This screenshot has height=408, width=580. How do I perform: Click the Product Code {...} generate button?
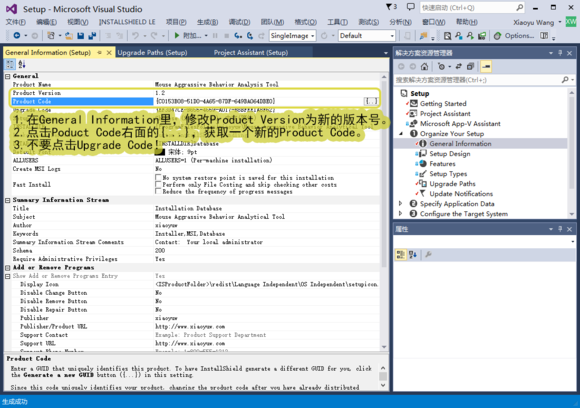click(371, 101)
